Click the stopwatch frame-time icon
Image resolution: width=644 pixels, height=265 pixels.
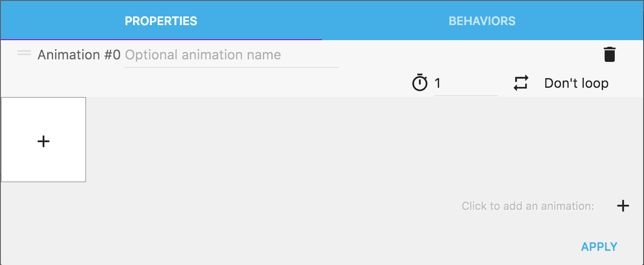[x=420, y=83]
